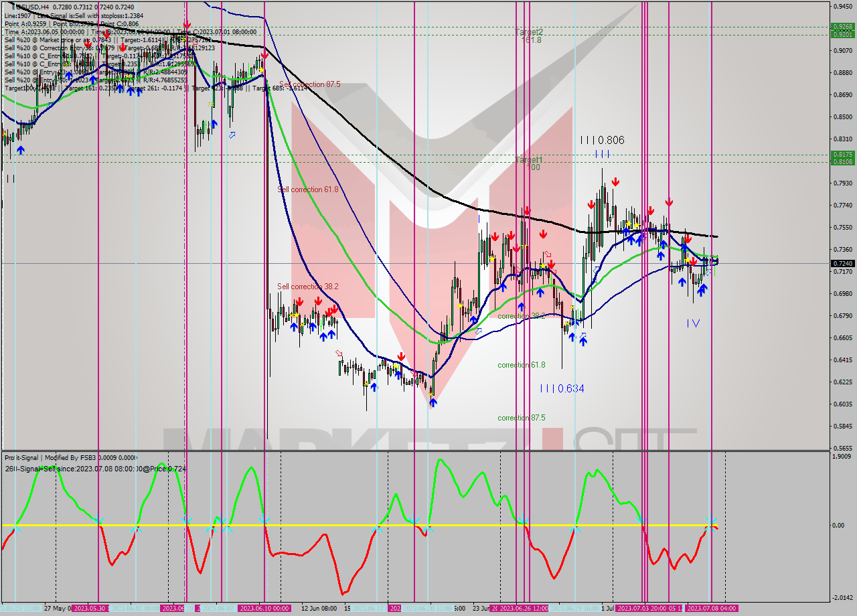Click the green price tag 0.8175
Screen dimensions: 857x616
click(x=842, y=155)
